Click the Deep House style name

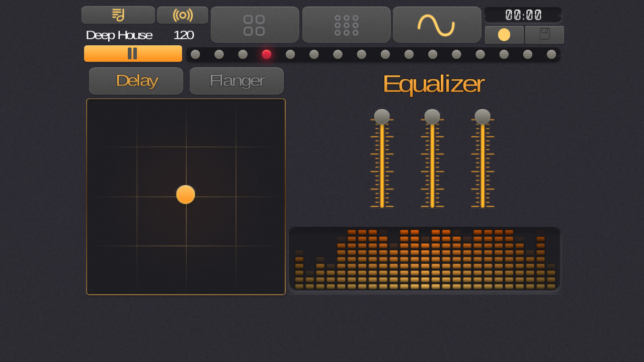click(119, 35)
